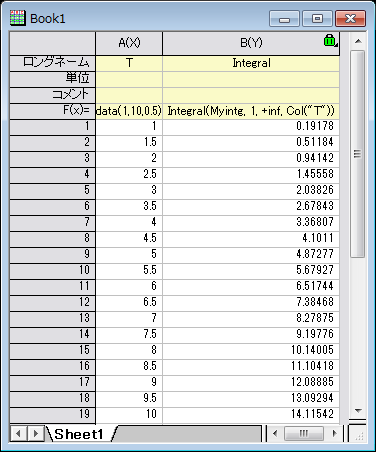Select row header 19

[53, 415]
